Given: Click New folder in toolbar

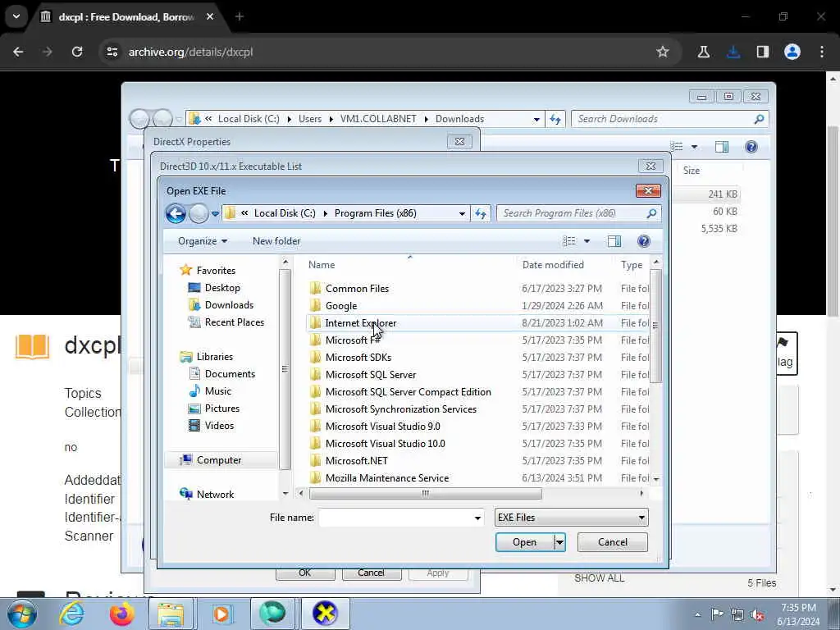Looking at the screenshot, I should click(x=276, y=241).
